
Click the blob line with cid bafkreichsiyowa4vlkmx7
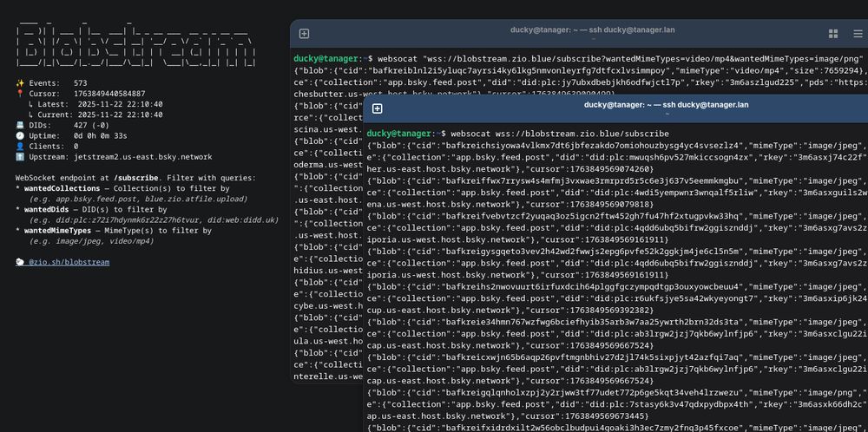[x=617, y=146]
